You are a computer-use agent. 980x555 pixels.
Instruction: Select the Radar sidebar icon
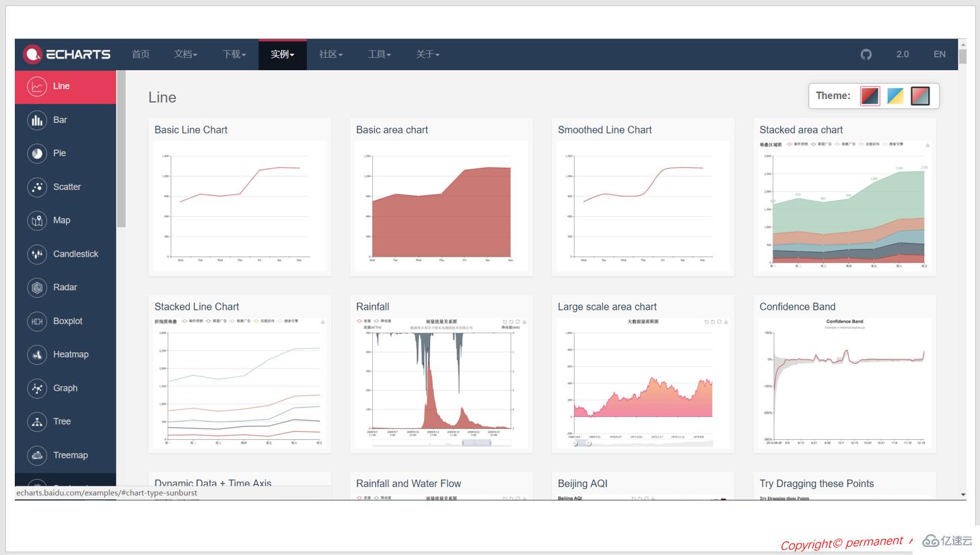[x=37, y=287]
